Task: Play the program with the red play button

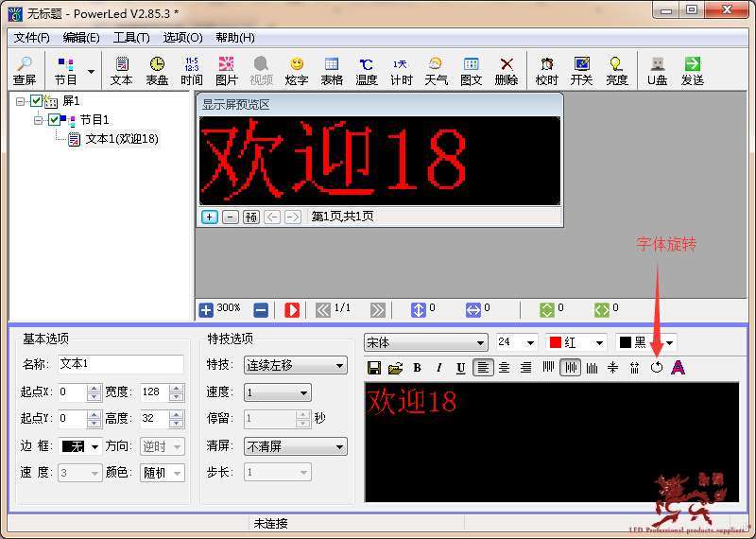Action: coord(292,310)
